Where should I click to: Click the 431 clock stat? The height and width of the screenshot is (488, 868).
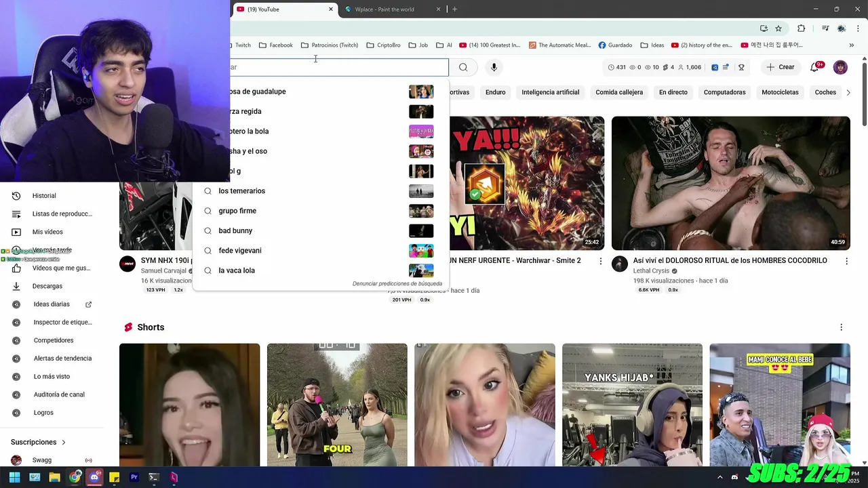tap(616, 67)
